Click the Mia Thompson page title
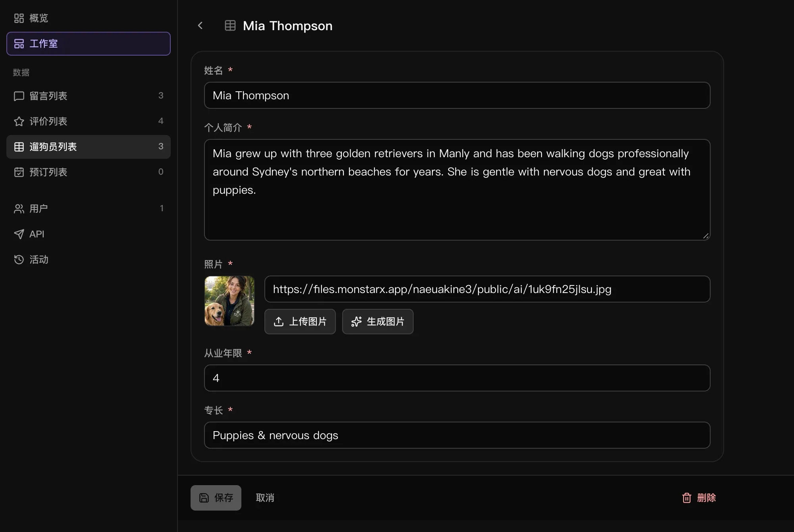Screen dimensions: 794x532 click(x=288, y=26)
